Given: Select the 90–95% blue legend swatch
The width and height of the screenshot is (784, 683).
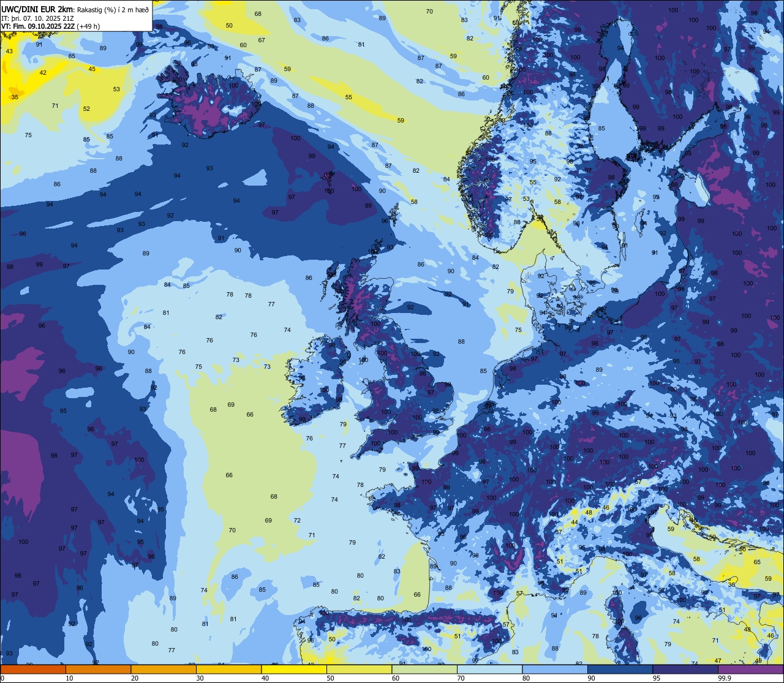Looking at the screenshot, I should (x=620, y=669).
